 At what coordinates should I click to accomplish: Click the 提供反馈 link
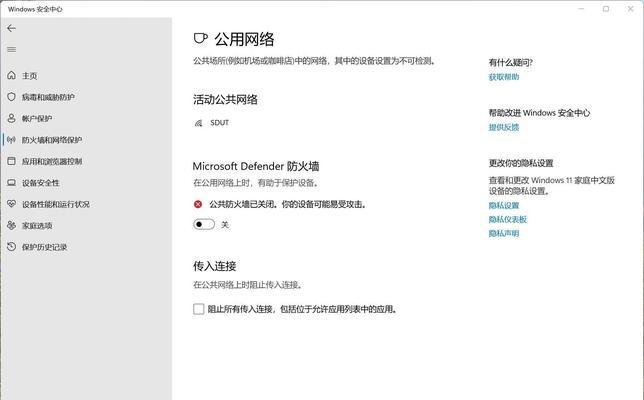tap(504, 127)
